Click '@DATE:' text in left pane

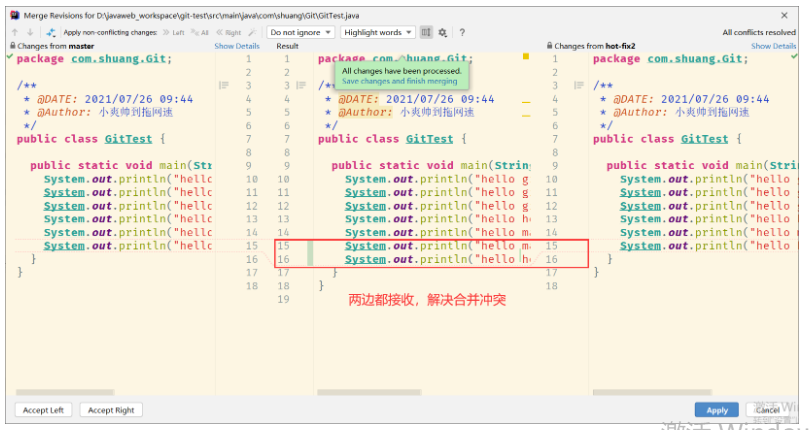(x=57, y=99)
